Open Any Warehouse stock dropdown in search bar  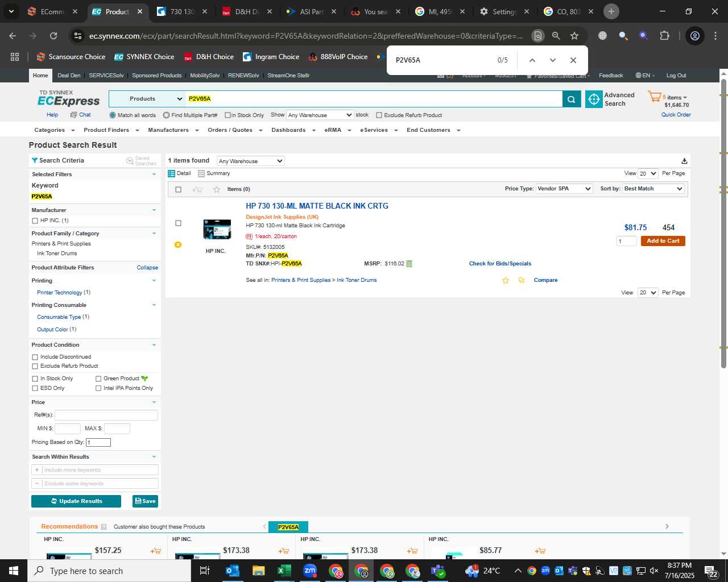pos(320,115)
